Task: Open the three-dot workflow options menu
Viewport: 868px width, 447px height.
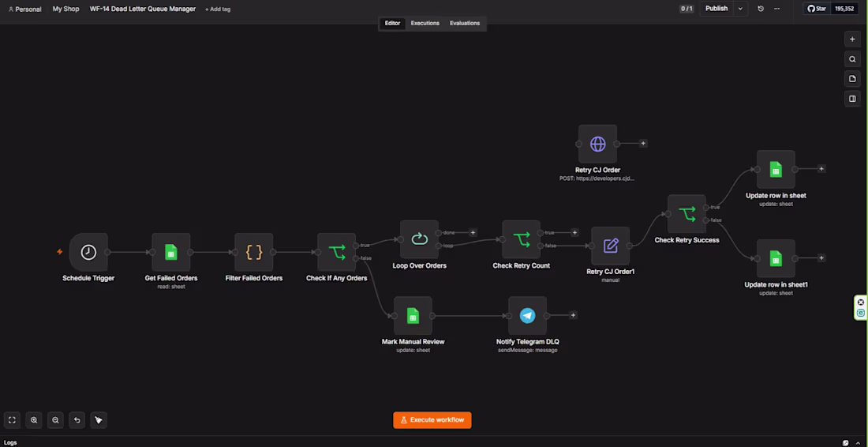Action: pos(776,9)
